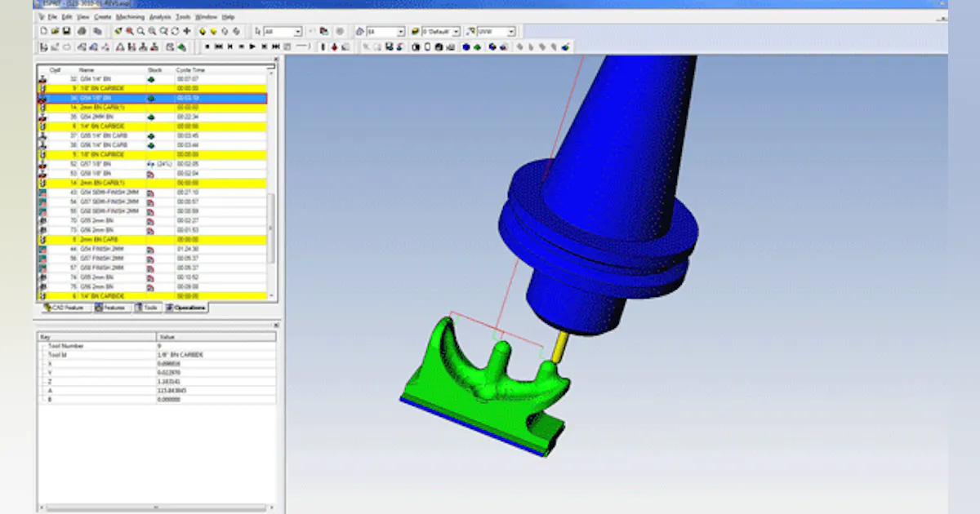Click the Print icon
Screen dimensions: 980x514
click(x=82, y=31)
